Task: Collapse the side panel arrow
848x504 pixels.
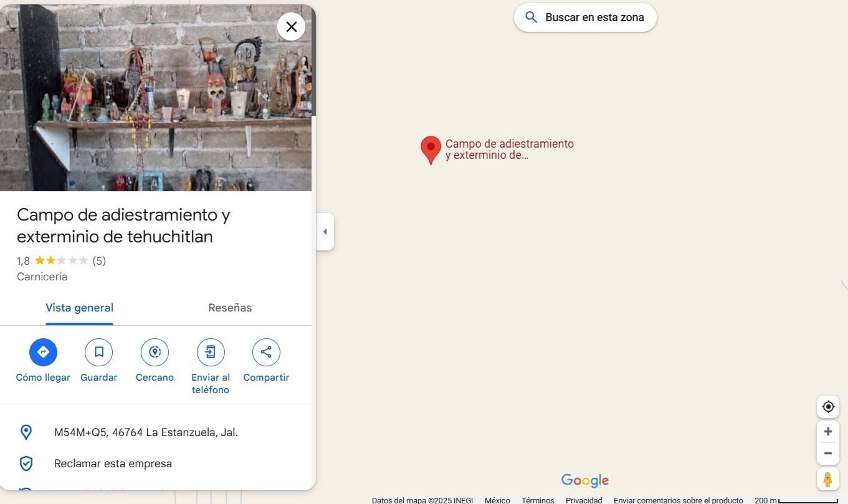Action: 325,232
